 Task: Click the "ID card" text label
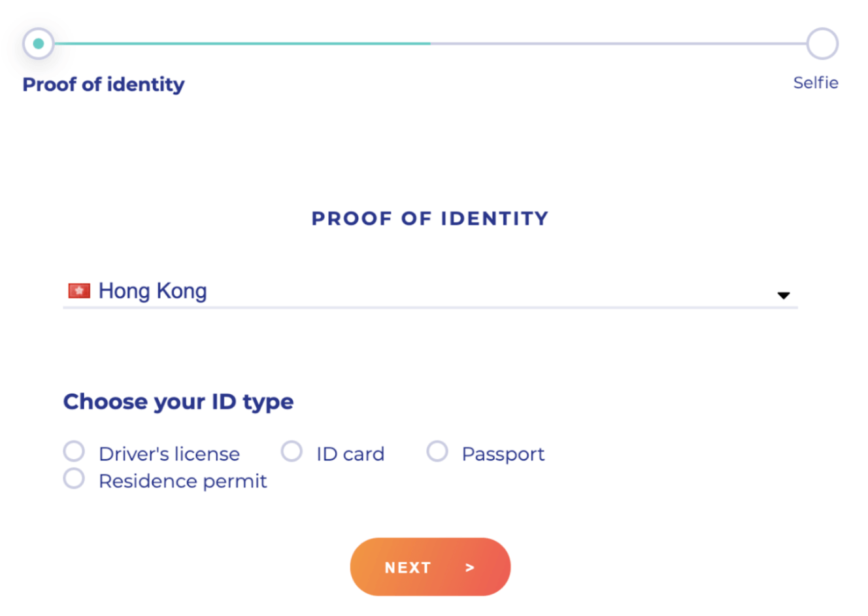(350, 454)
